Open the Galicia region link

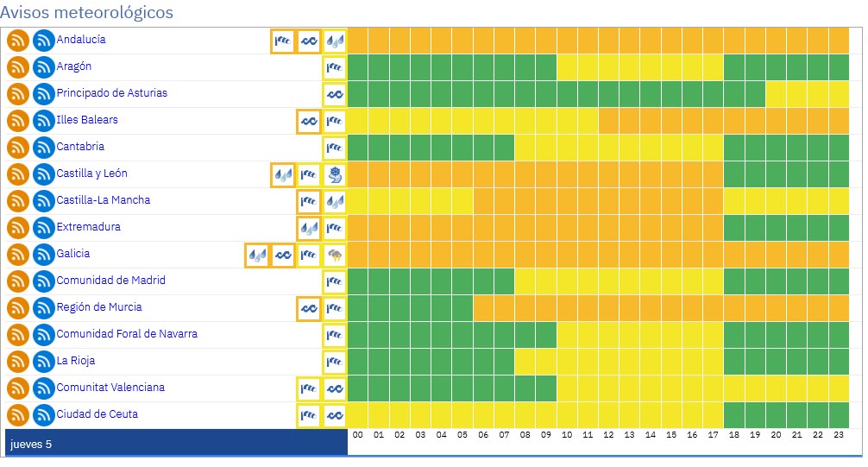click(73, 254)
